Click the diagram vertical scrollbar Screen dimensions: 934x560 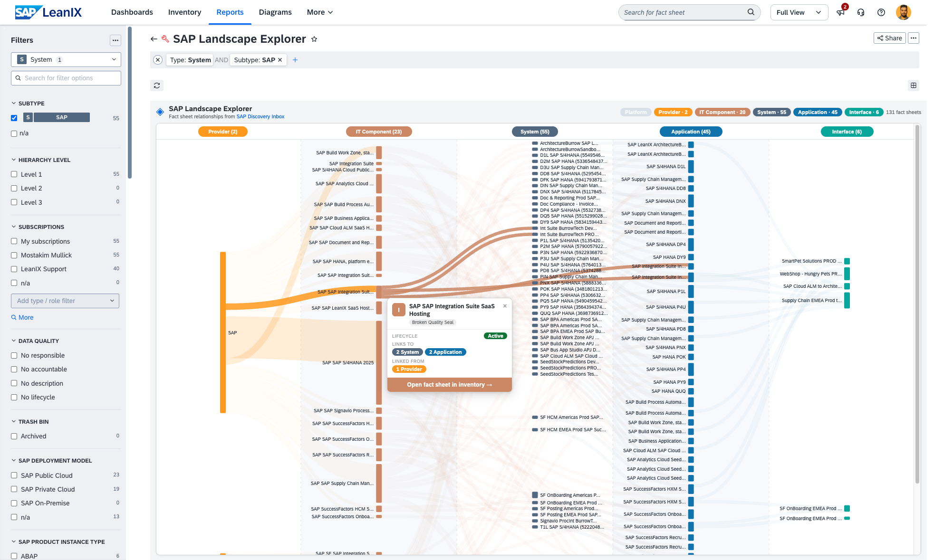click(x=917, y=304)
